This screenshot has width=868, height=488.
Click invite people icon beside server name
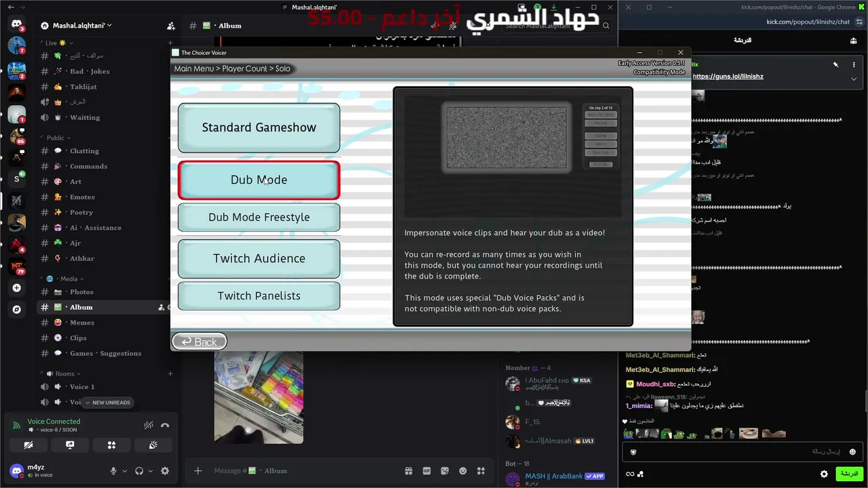point(171,26)
